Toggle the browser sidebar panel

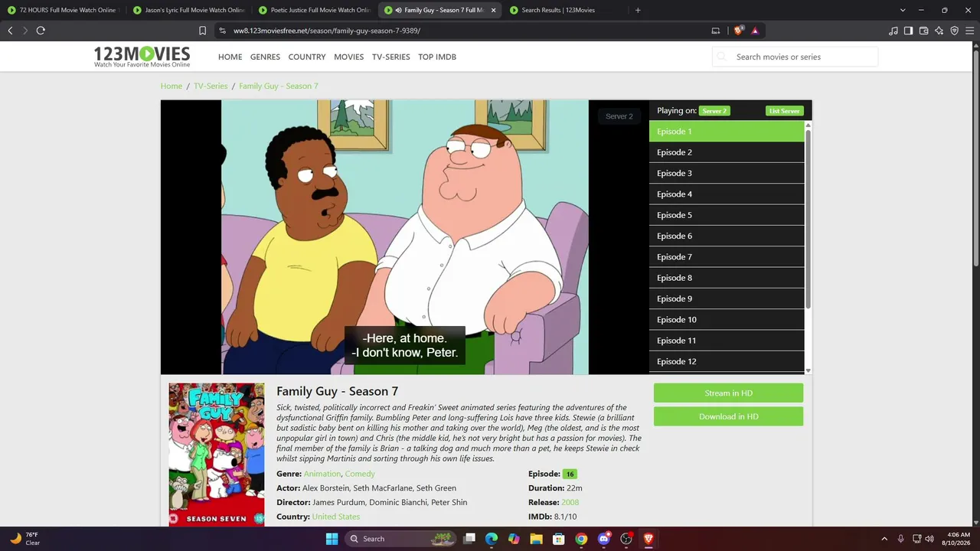coord(908,31)
